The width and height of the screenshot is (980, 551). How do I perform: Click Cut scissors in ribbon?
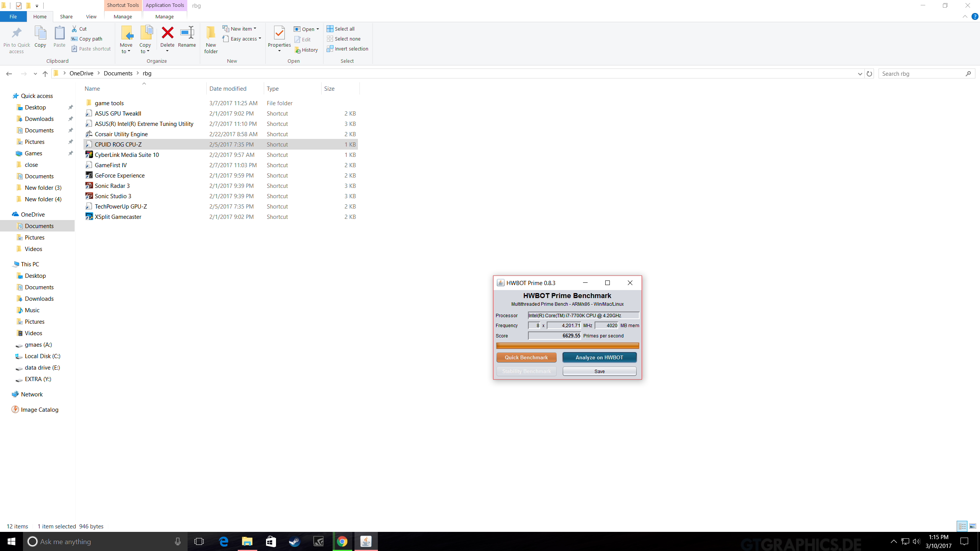(74, 29)
